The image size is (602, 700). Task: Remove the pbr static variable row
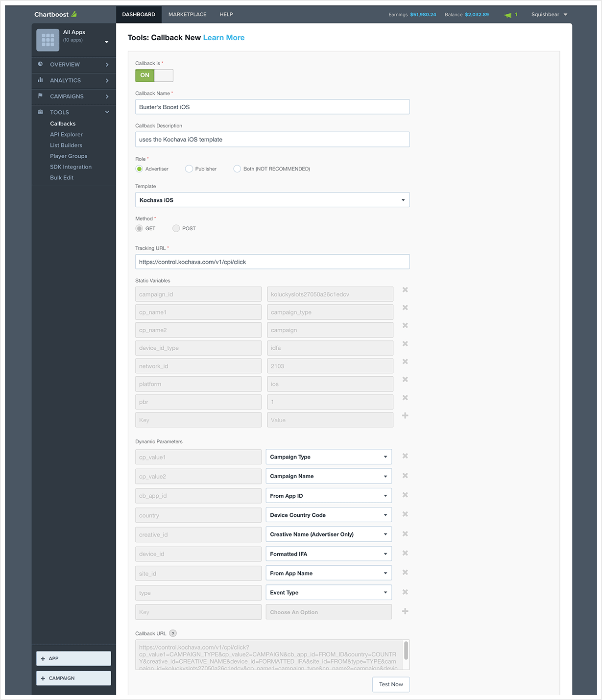[405, 397]
